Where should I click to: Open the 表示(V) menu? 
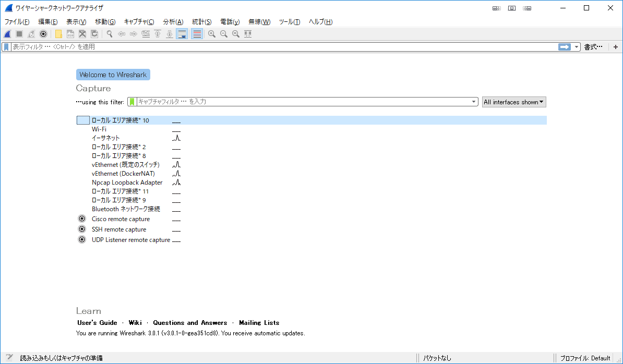pos(76,22)
